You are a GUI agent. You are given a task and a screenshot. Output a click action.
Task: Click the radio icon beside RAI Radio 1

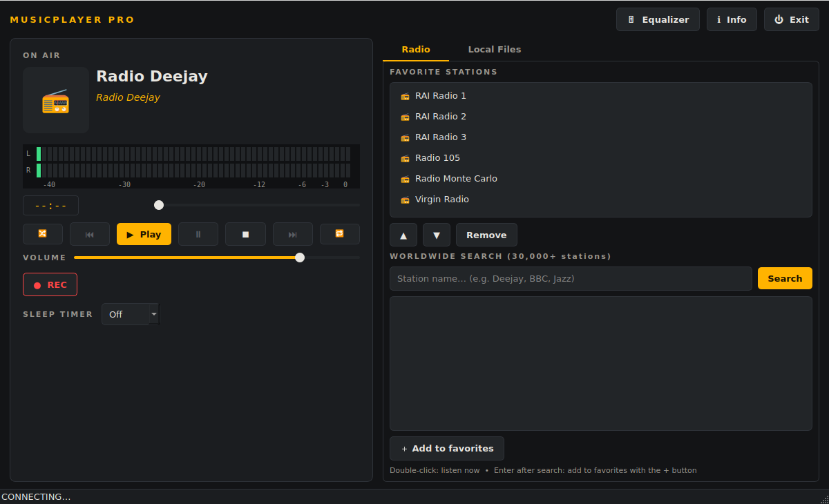pos(406,96)
